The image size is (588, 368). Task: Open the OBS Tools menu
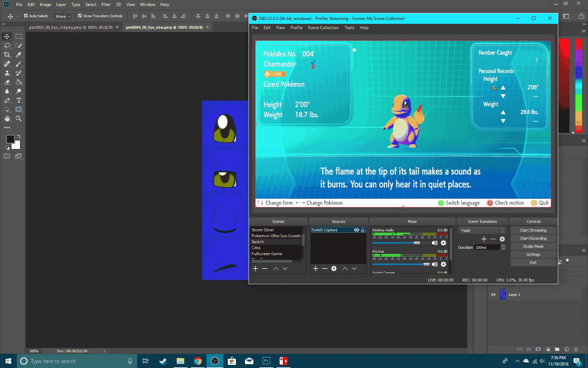point(349,28)
